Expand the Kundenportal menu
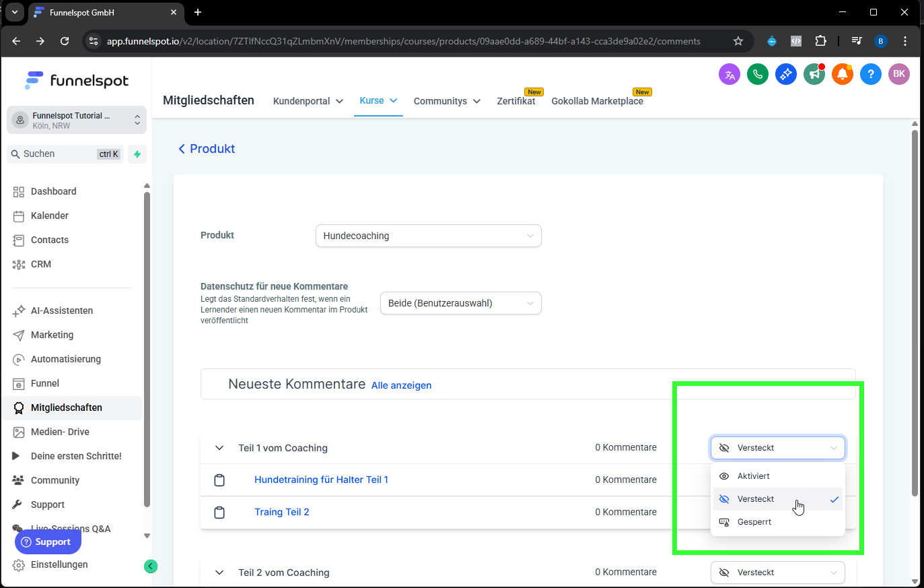This screenshot has width=924, height=588. [308, 101]
